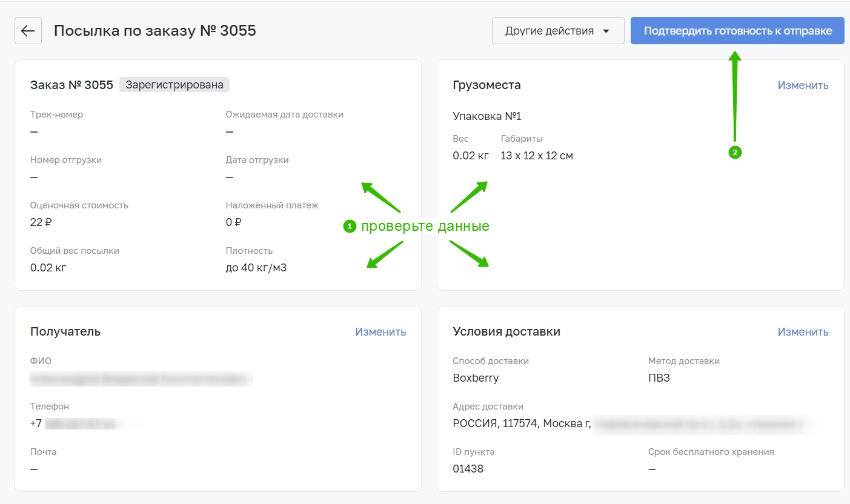The width and height of the screenshot is (850, 504).
Task: Click 'Изменить' in the Получатель card
Action: pos(380,332)
